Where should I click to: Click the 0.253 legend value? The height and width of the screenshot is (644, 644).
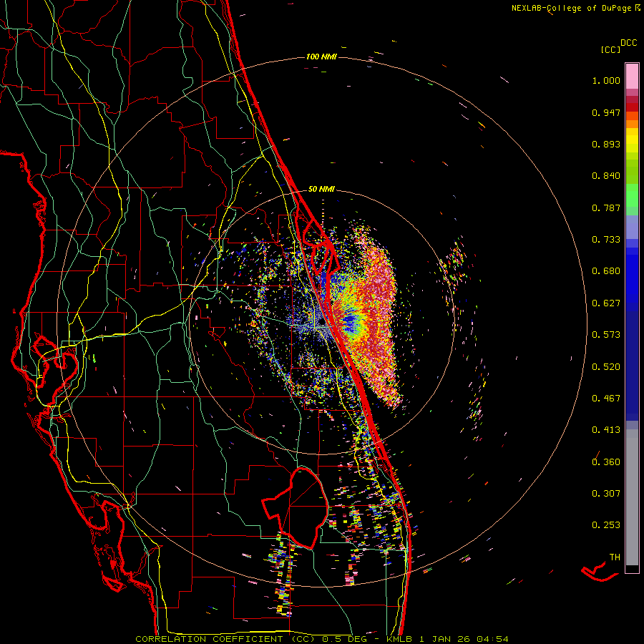point(606,525)
